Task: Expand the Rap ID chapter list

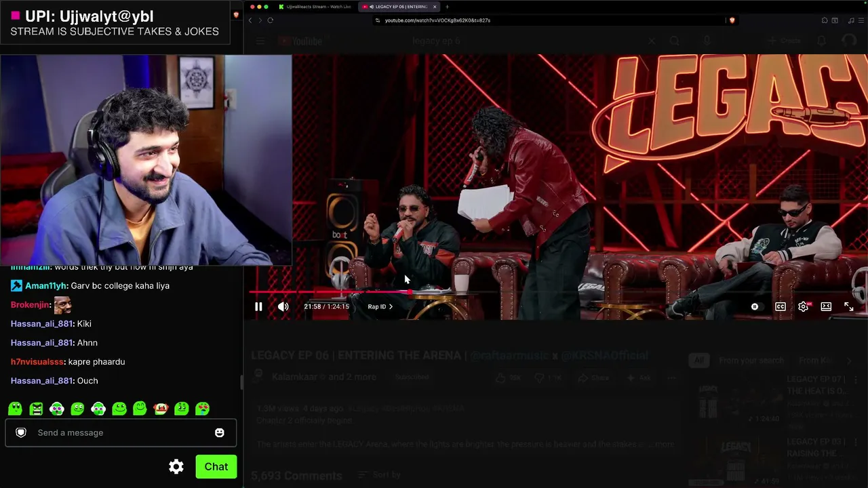Action: [380, 306]
